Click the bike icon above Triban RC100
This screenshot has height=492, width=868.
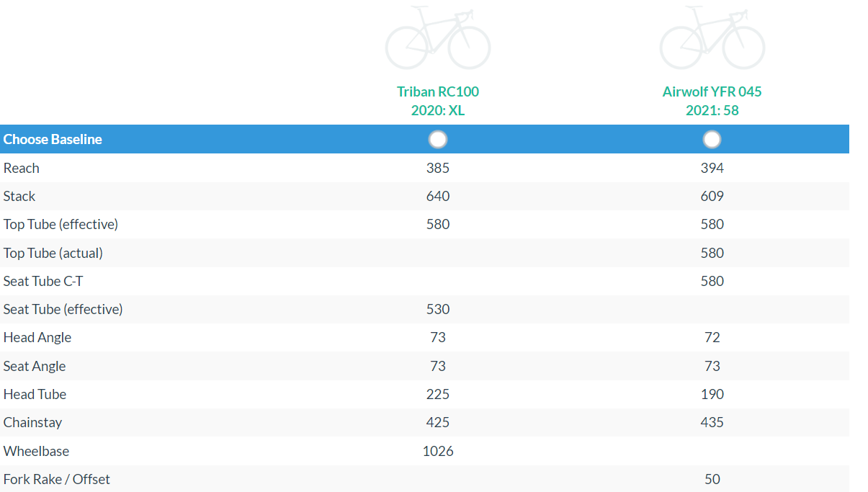tap(438, 37)
